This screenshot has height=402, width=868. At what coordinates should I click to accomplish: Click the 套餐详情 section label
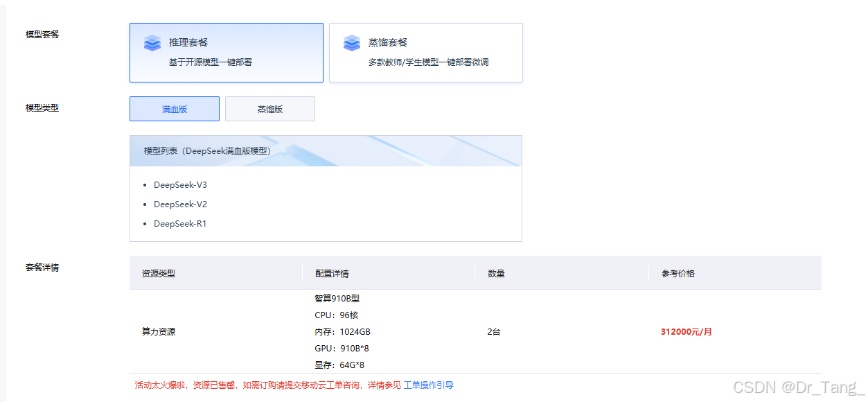point(42,267)
